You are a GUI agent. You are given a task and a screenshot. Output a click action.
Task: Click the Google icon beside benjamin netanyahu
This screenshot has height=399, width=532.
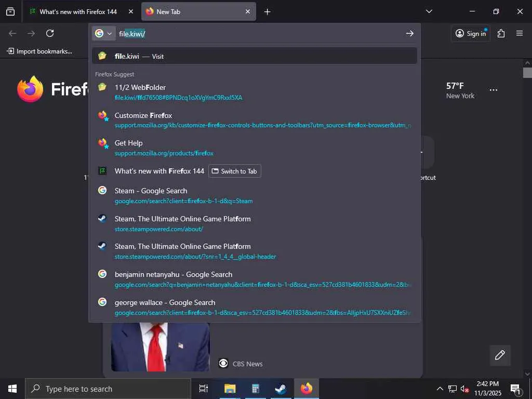pyautogui.click(x=102, y=274)
